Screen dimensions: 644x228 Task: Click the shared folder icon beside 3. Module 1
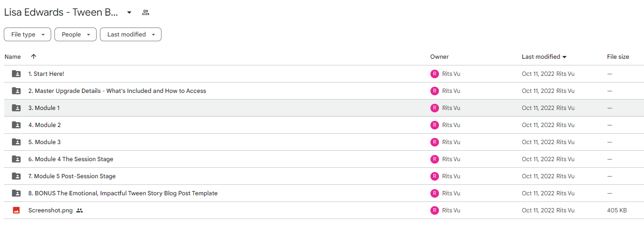point(16,108)
